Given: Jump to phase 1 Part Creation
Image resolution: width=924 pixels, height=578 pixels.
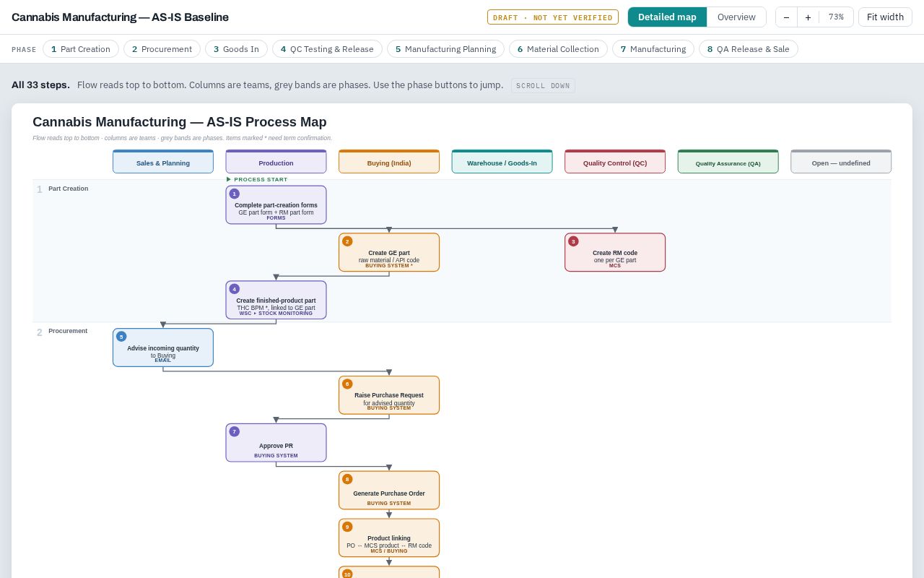Looking at the screenshot, I should pos(81,49).
